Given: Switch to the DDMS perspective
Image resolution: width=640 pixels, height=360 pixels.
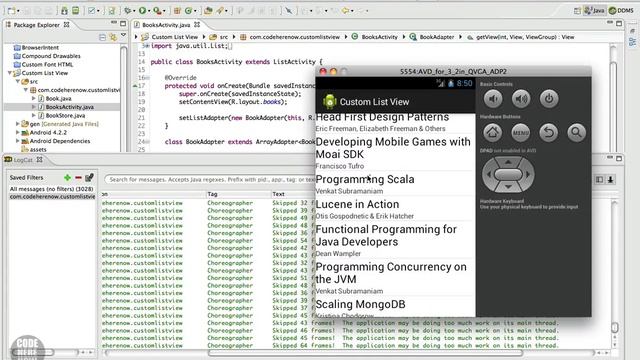Looking at the screenshot, I should (x=621, y=11).
